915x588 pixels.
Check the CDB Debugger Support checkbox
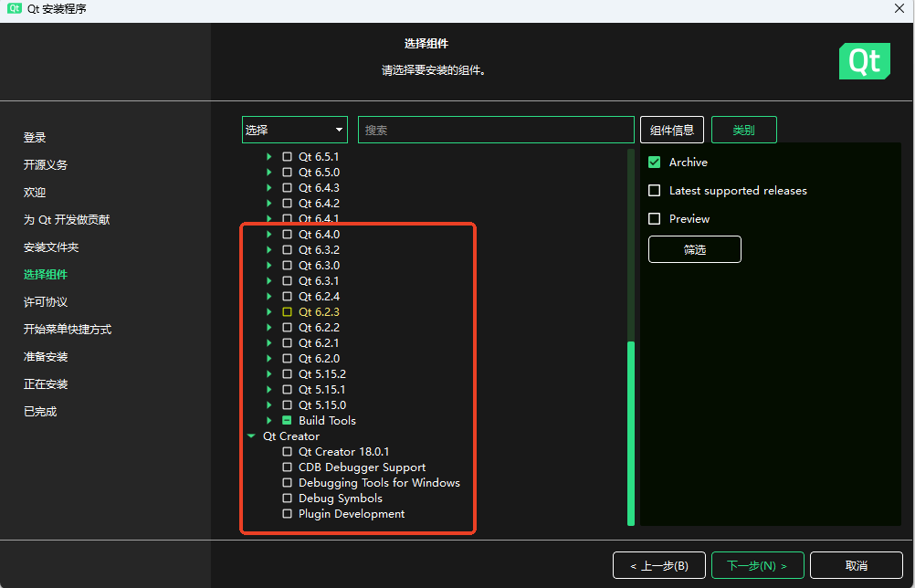click(x=287, y=467)
